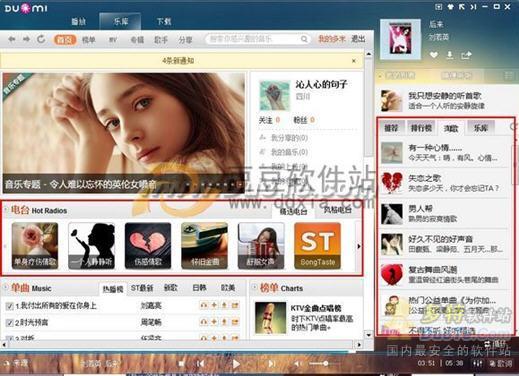Skip to next track in bottom bar
Image resolution: width=519 pixels, height=376 pixels.
click(x=272, y=364)
